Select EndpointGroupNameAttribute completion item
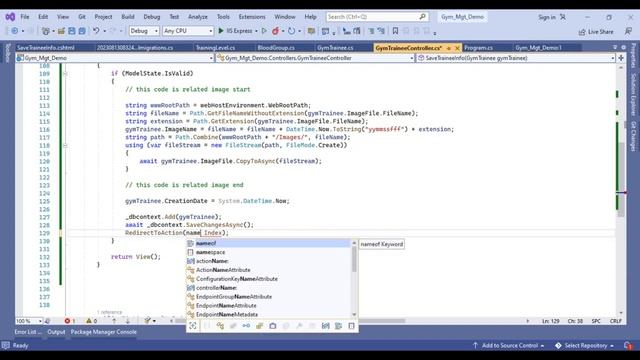 coord(269,297)
